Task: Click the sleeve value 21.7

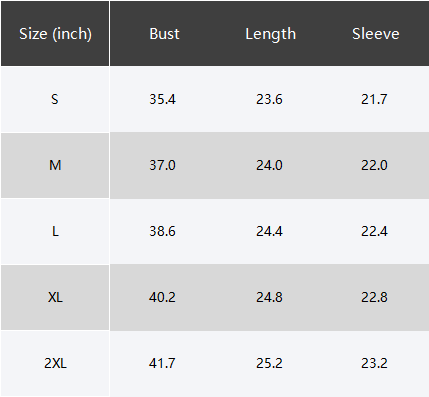Action: coord(374,99)
